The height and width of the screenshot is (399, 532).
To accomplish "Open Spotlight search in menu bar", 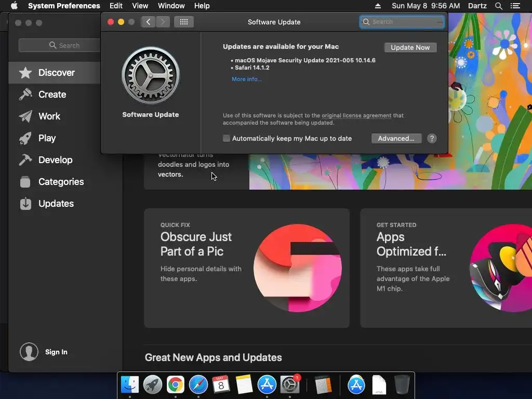I will [x=498, y=6].
